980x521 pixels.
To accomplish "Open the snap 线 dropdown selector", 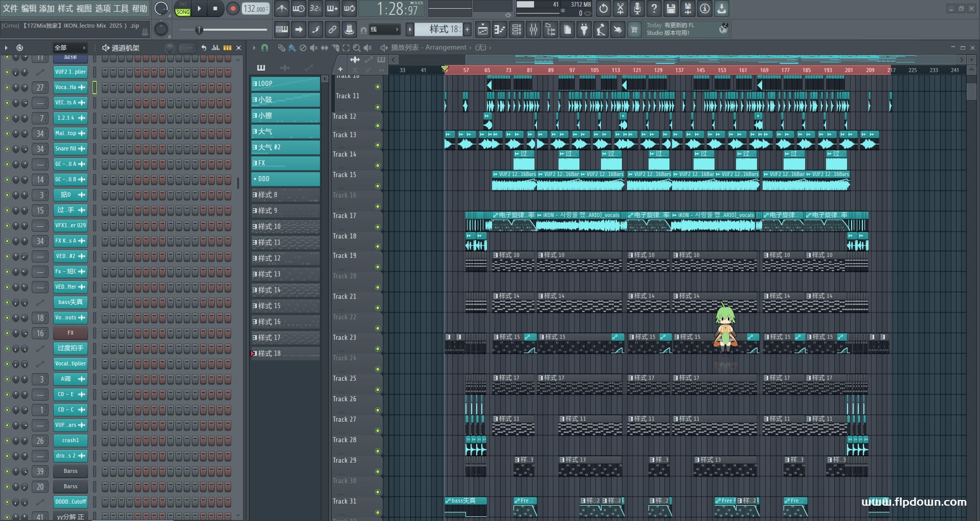I will pos(384,30).
